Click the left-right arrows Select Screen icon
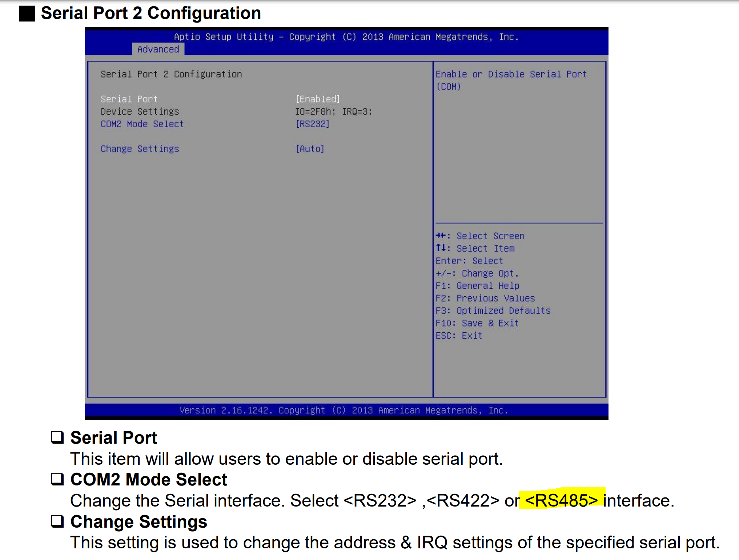Image resolution: width=739 pixels, height=560 pixels. point(441,236)
